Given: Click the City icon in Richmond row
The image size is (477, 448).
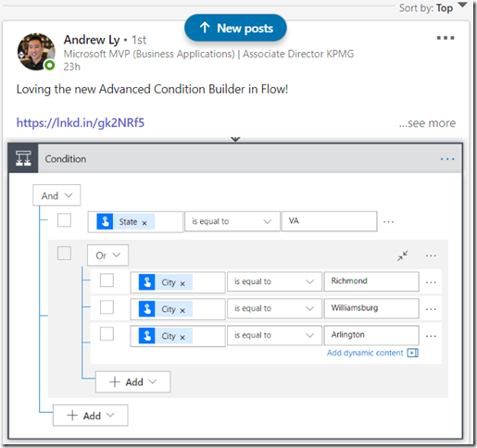Looking at the screenshot, I should [146, 282].
